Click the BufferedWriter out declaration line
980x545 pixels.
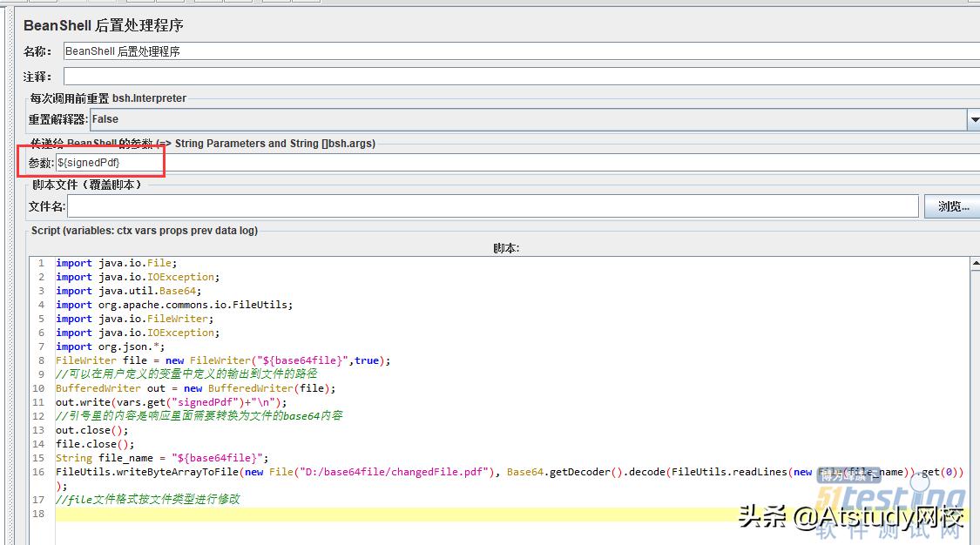pyautogui.click(x=195, y=388)
